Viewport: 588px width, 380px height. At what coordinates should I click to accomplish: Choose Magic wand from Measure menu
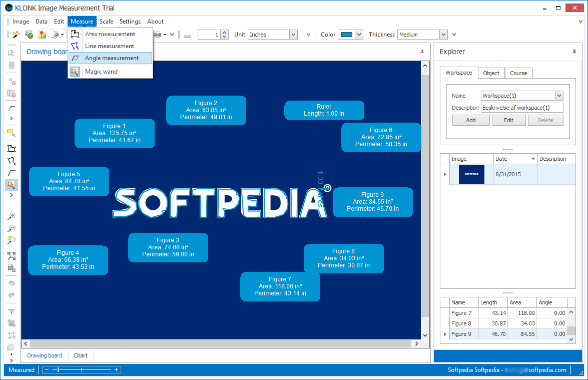pos(110,72)
